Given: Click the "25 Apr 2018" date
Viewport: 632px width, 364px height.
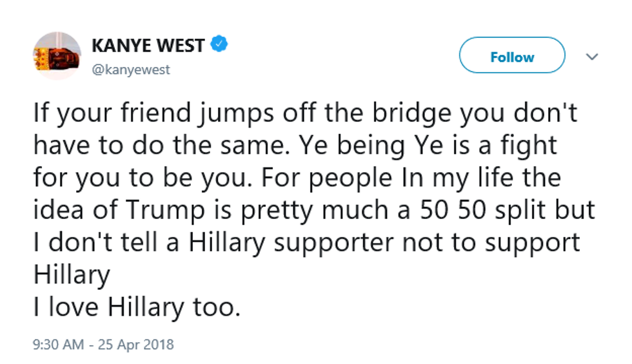Looking at the screenshot, I should (135, 344).
